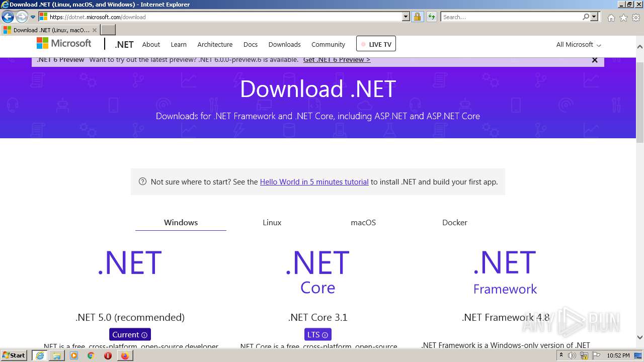Open the Windows Start button
Image resolution: width=644 pixels, height=362 pixels.
[14, 355]
